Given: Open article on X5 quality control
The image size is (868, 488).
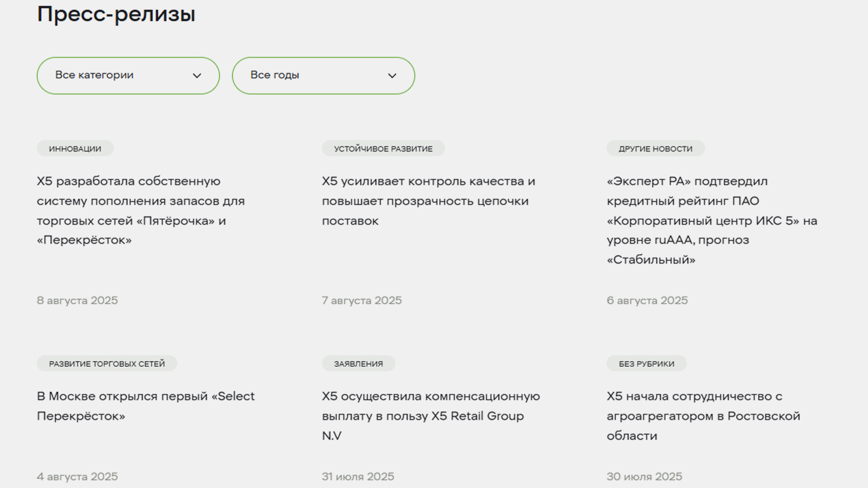Looking at the screenshot, I should point(428,201).
